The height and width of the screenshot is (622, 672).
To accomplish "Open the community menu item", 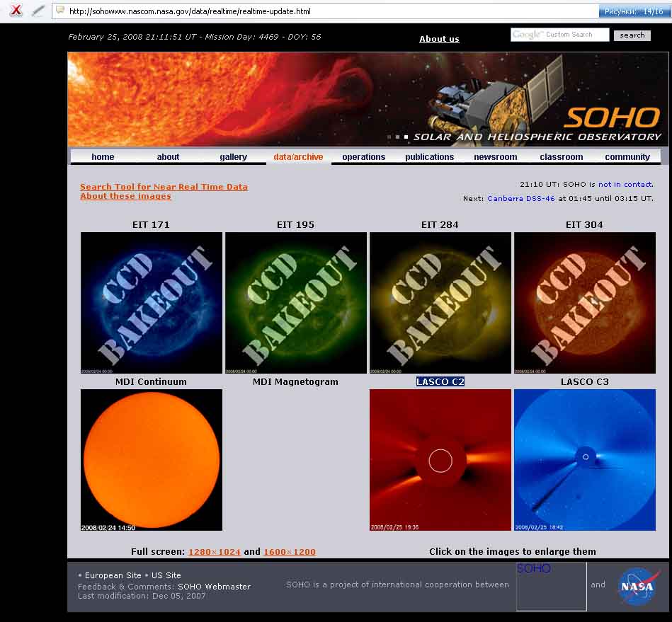I will pyautogui.click(x=627, y=157).
